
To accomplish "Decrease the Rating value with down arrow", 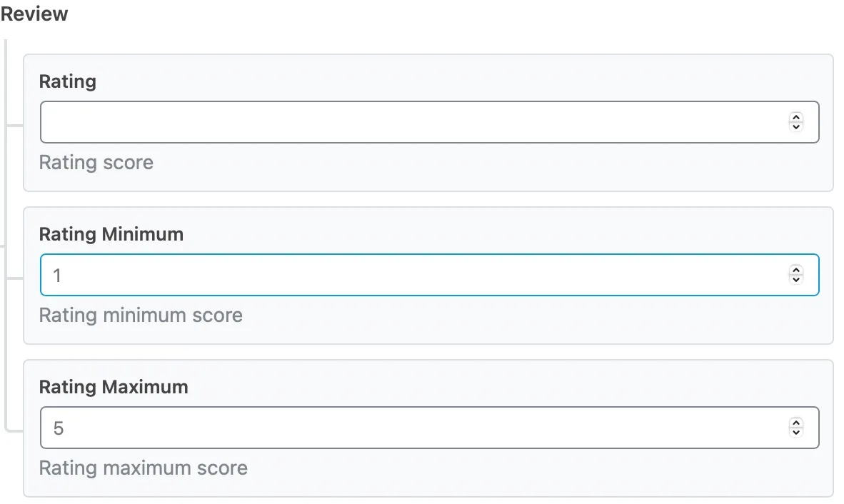I will tap(795, 126).
